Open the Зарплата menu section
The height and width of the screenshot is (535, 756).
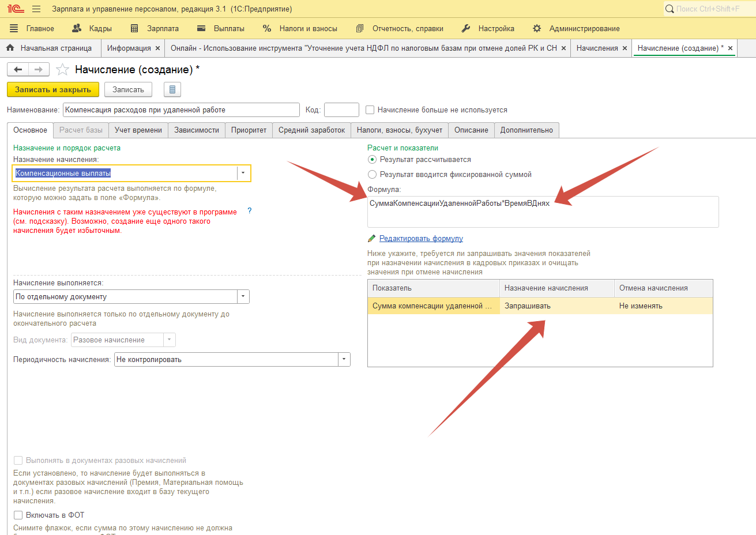pyautogui.click(x=164, y=28)
